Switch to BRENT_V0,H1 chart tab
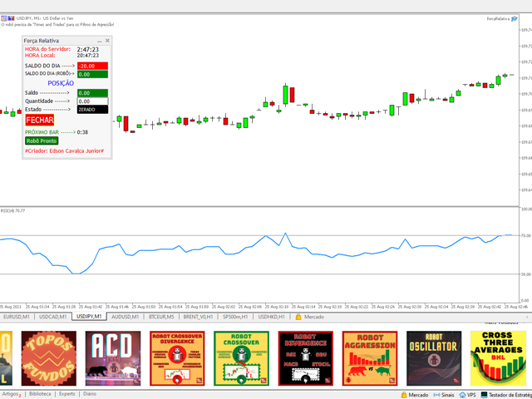Image resolution: width=532 pixels, height=399 pixels. click(x=198, y=317)
